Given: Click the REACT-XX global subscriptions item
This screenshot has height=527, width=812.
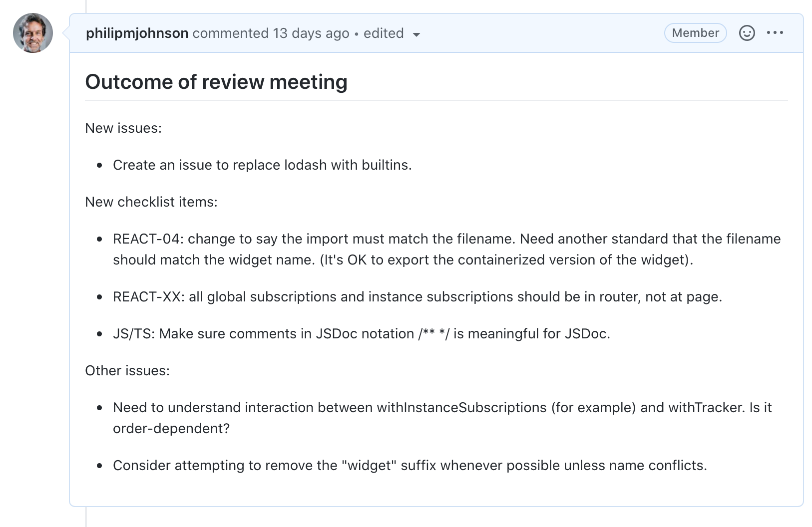Looking at the screenshot, I should pos(417,297).
